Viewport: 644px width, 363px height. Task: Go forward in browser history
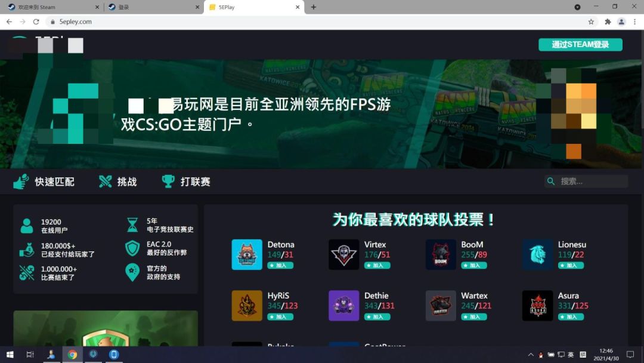pyautogui.click(x=23, y=21)
